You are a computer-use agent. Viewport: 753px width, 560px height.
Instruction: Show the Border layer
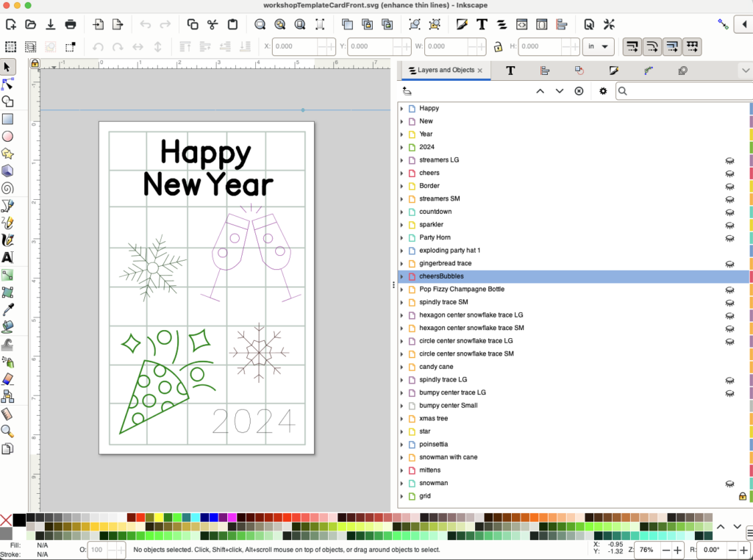pyautogui.click(x=729, y=186)
